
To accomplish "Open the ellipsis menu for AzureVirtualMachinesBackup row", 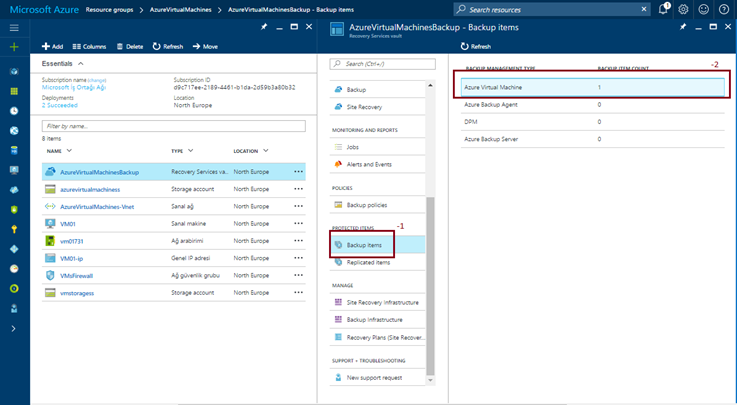I will 298,172.
